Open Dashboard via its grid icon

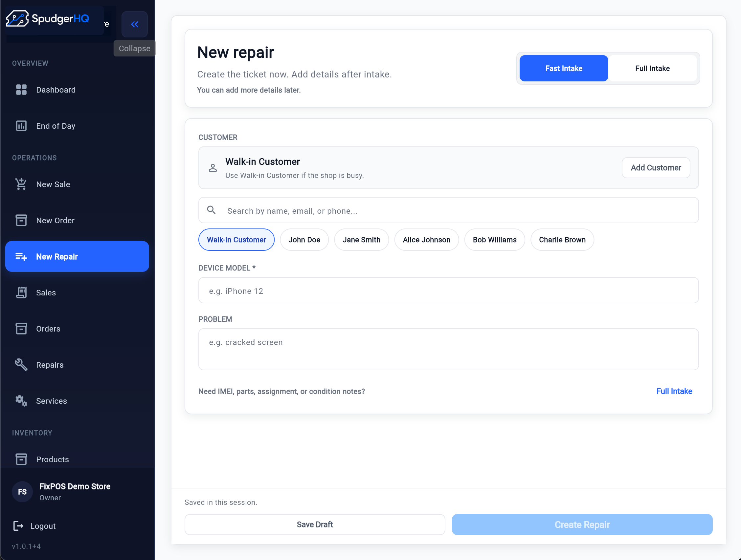point(21,90)
